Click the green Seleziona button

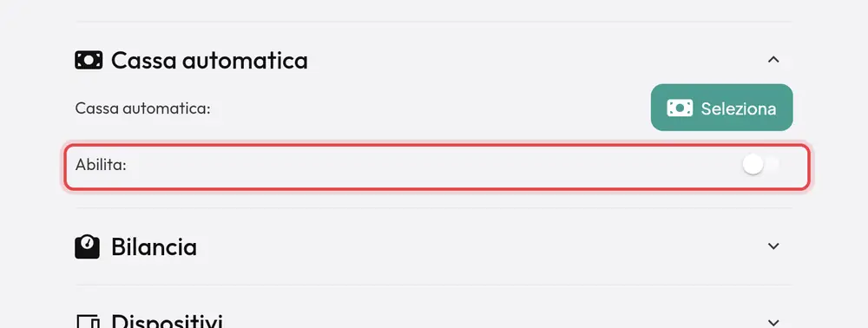[x=721, y=108]
